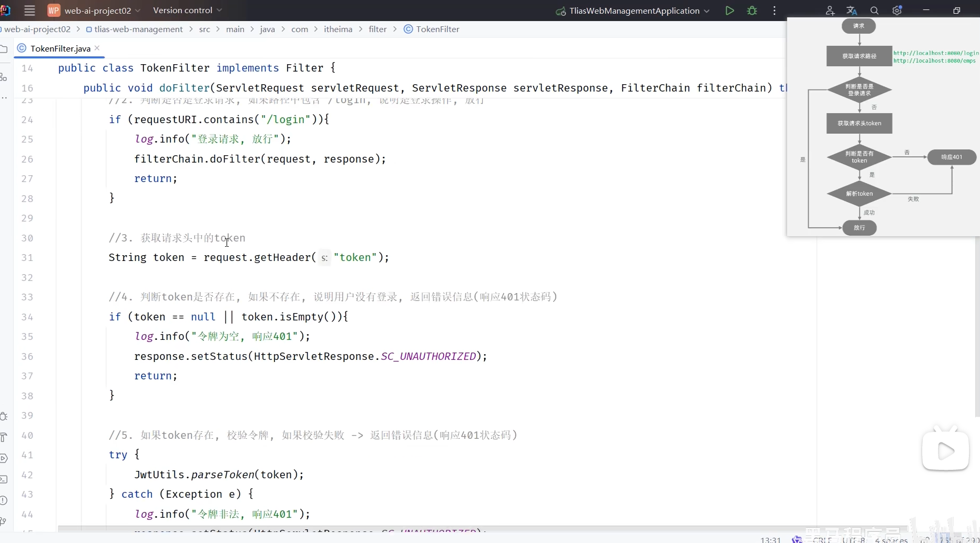Image resolution: width=980 pixels, height=543 pixels.
Task: Click JwtUtils.parseToken(token) call
Action: 219,475
